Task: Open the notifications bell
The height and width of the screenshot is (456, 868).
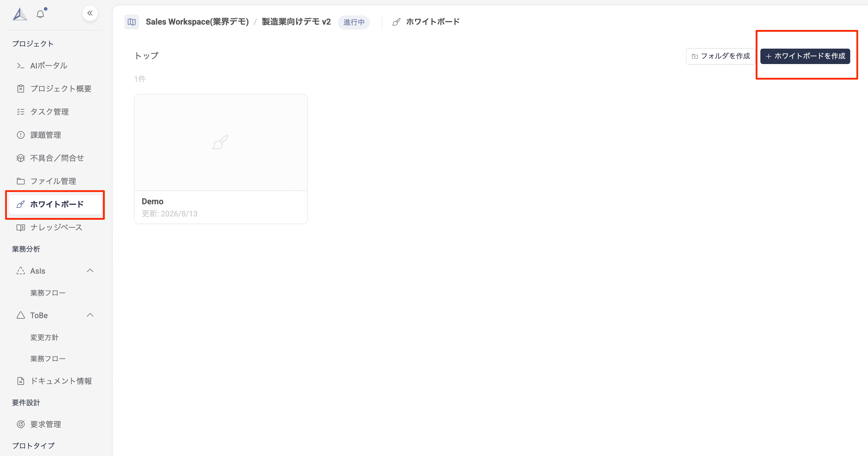Action: 40,14
